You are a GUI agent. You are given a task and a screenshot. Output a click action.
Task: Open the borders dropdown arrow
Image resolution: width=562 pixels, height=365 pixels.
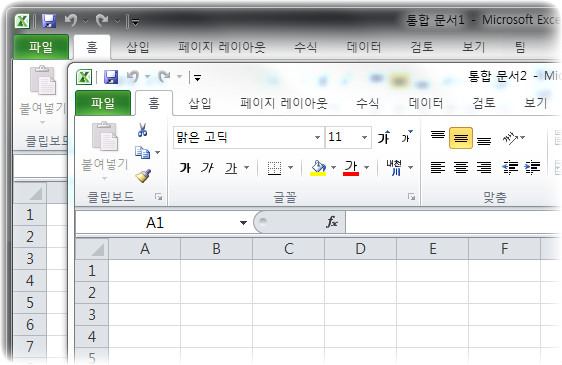(290, 167)
